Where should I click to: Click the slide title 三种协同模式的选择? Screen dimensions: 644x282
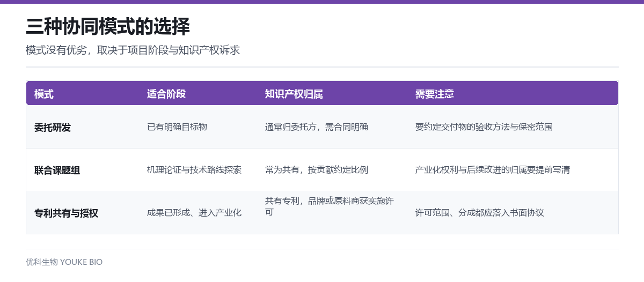point(108,26)
